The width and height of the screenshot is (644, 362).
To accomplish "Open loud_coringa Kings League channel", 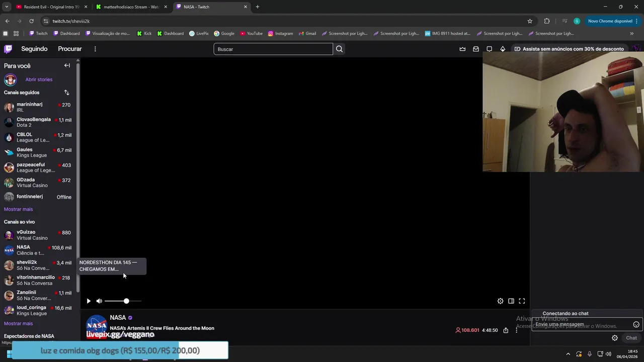I will pyautogui.click(x=38, y=310).
